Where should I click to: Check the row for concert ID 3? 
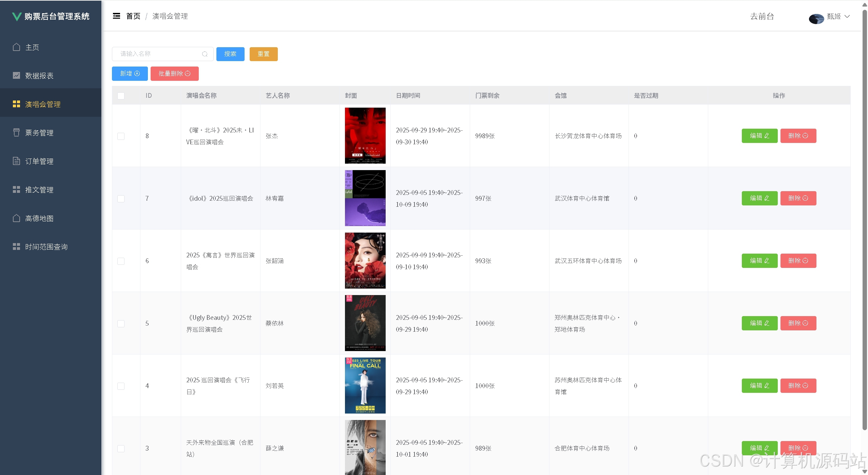click(121, 449)
